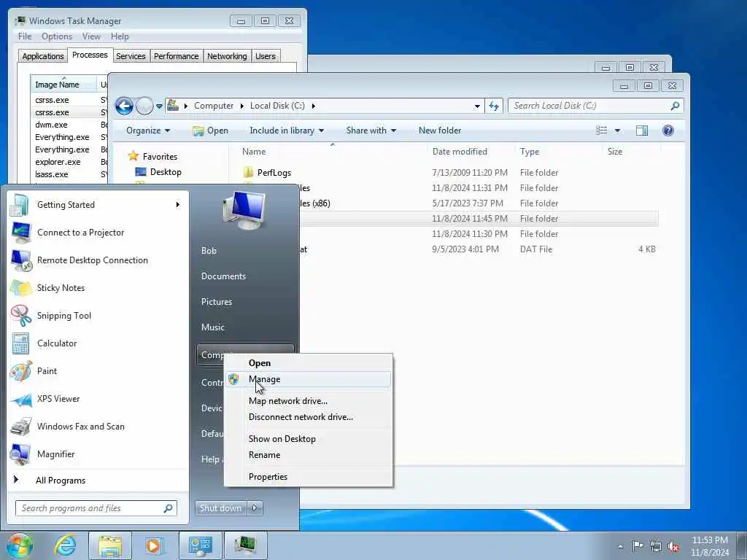Click New folder in Explorer toolbar
The width and height of the screenshot is (747, 560).
point(440,131)
